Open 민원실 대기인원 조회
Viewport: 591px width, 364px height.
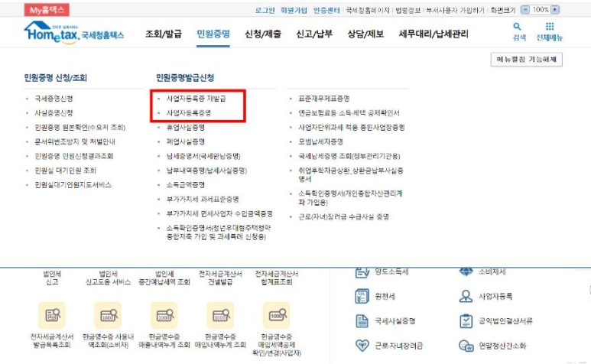click(65, 171)
